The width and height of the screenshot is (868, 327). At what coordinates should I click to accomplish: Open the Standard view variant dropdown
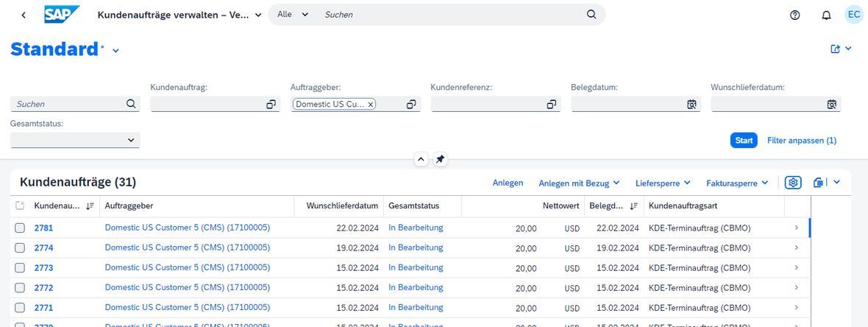(115, 50)
